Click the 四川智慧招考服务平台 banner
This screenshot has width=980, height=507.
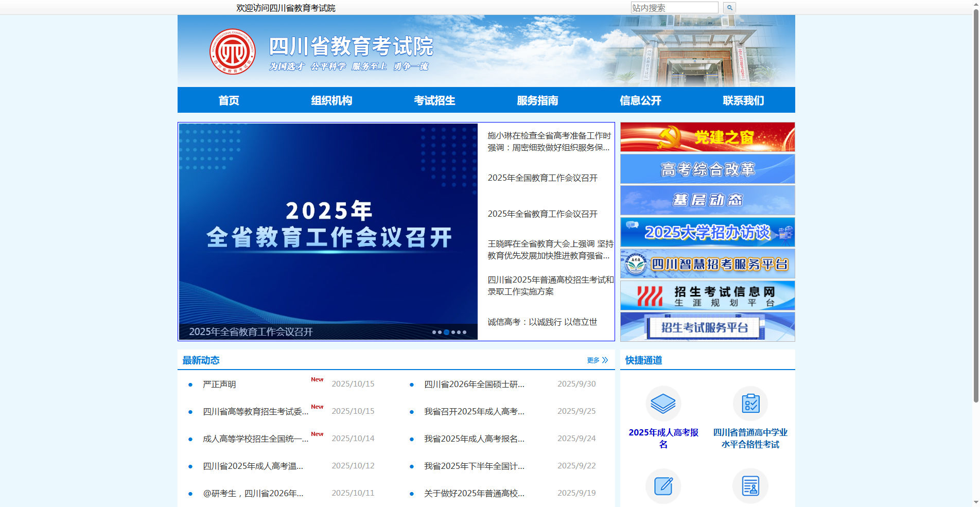(x=707, y=264)
